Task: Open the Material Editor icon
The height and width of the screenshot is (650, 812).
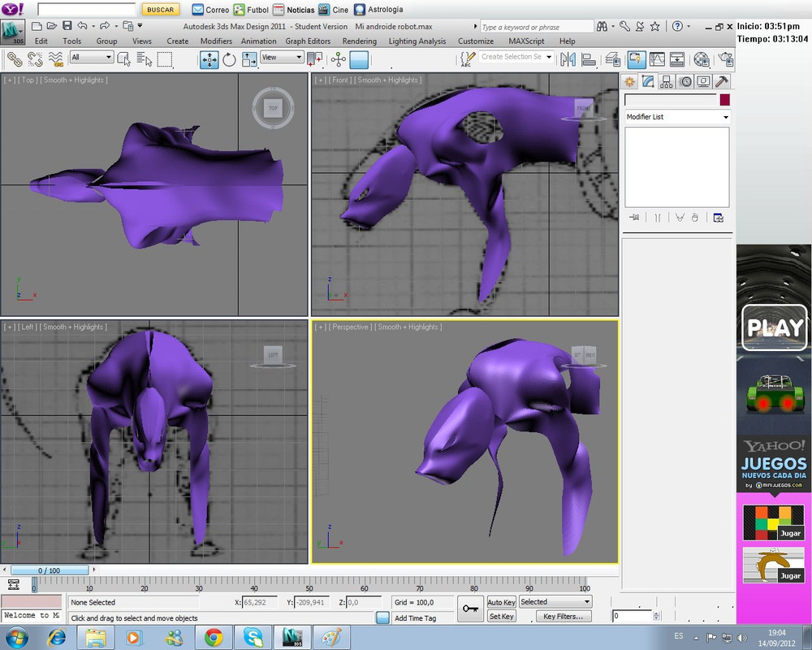Action: point(701,58)
